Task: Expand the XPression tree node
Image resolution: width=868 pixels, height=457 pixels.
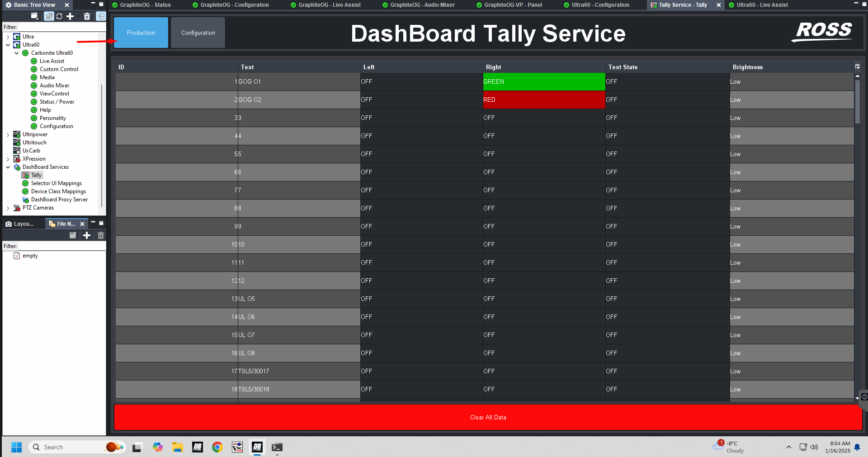Action: [8, 159]
